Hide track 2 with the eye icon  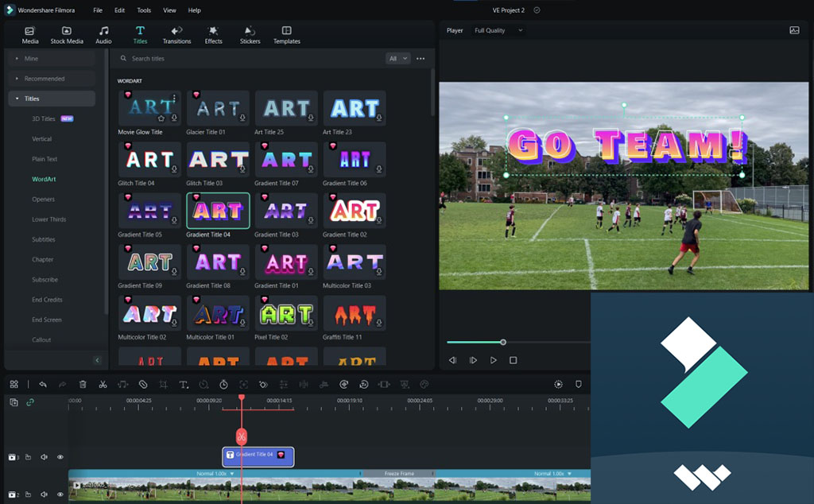pyautogui.click(x=60, y=494)
